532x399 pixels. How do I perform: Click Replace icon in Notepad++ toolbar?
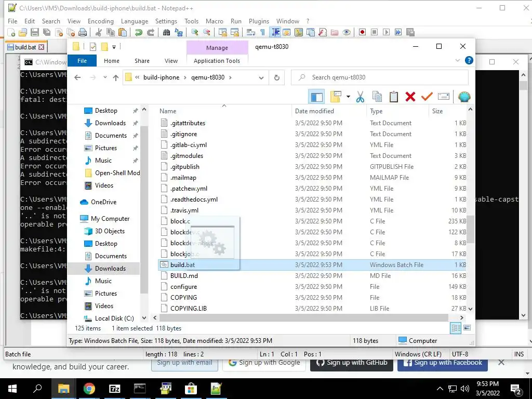click(x=179, y=32)
